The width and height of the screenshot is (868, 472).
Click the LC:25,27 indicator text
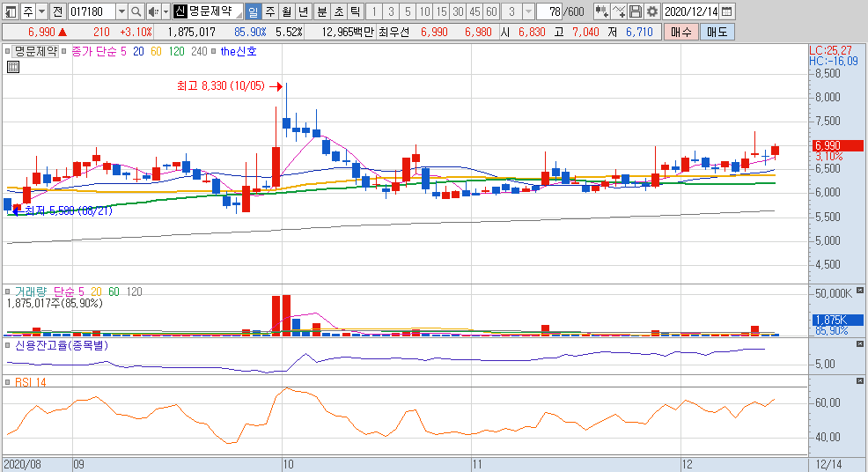[x=830, y=50]
